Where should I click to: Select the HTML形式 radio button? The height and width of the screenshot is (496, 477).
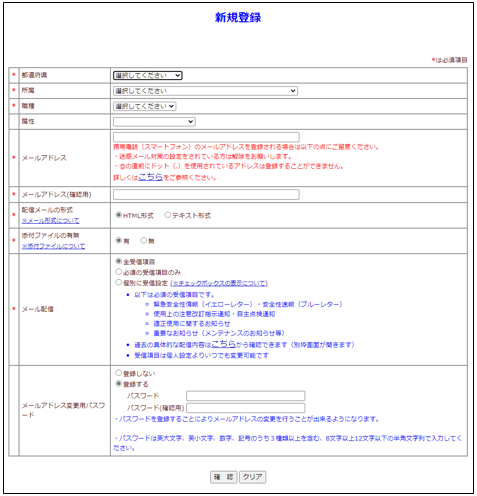pyautogui.click(x=118, y=215)
